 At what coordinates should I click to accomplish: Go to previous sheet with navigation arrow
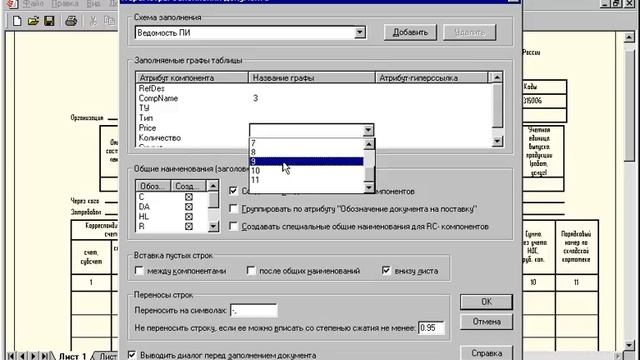[22, 356]
